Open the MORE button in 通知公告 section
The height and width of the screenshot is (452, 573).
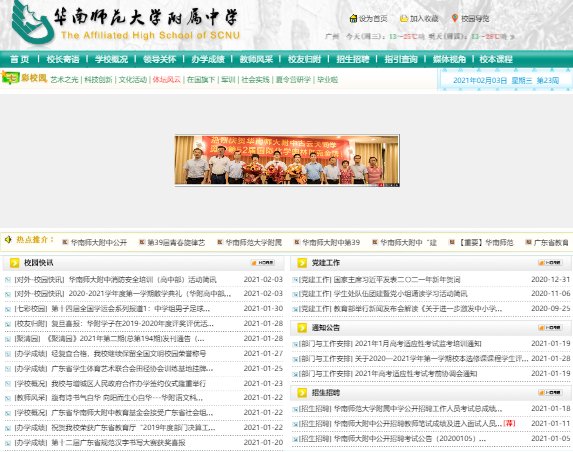click(550, 328)
